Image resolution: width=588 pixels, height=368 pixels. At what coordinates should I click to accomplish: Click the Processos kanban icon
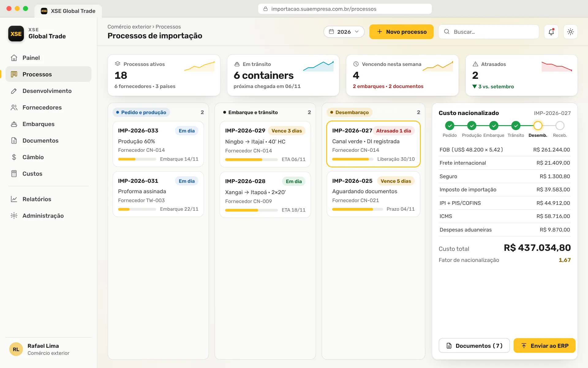point(14,74)
